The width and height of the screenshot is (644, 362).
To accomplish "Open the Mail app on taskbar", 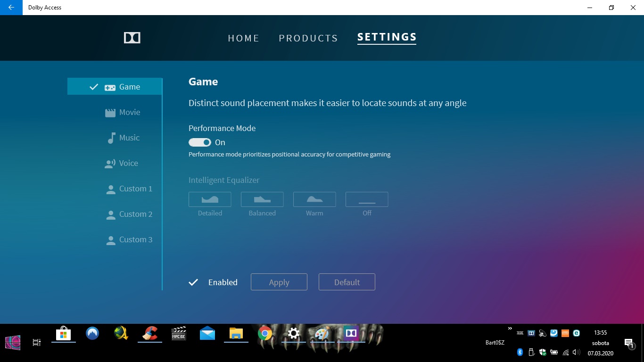I will click(x=207, y=334).
